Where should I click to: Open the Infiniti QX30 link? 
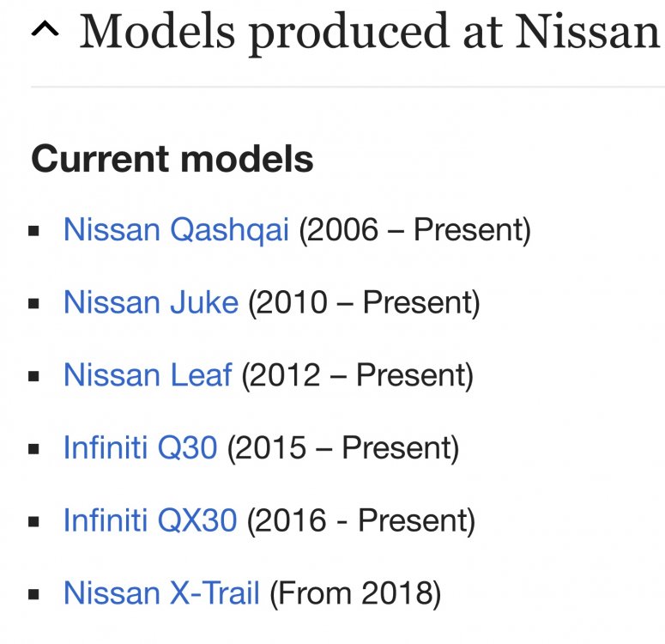149,520
